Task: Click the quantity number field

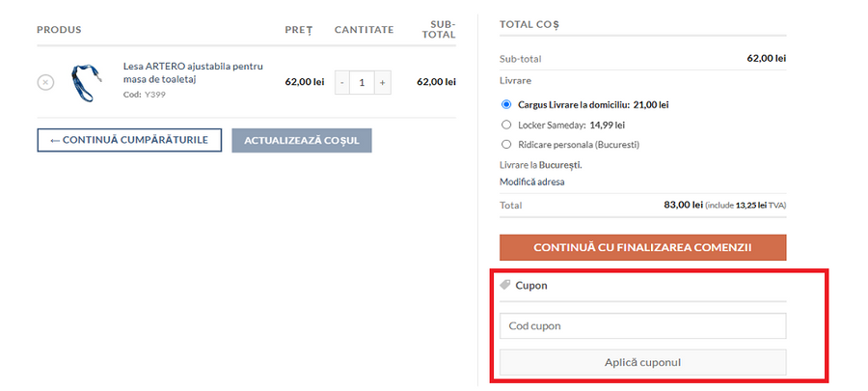Action: point(363,83)
